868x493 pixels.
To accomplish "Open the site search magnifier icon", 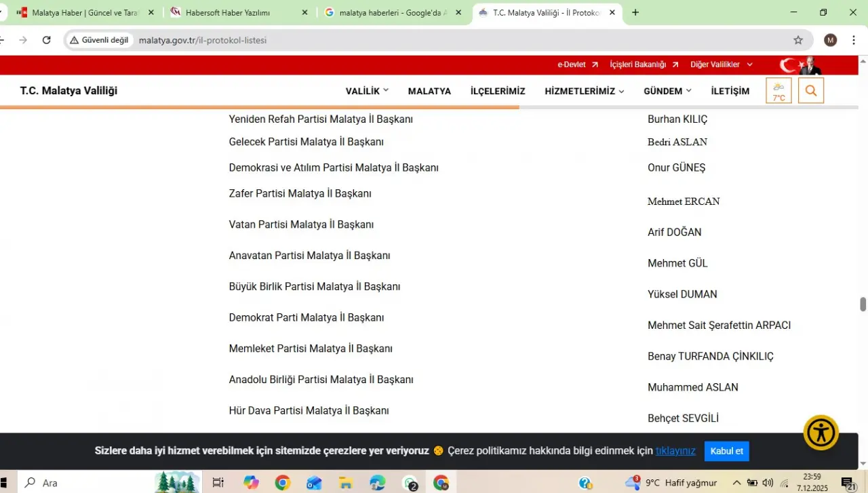I will [811, 91].
